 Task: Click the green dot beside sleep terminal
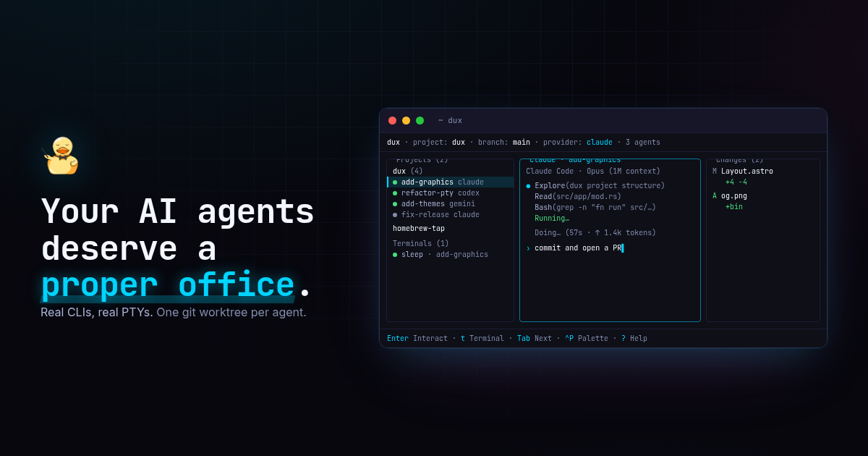pyautogui.click(x=395, y=255)
